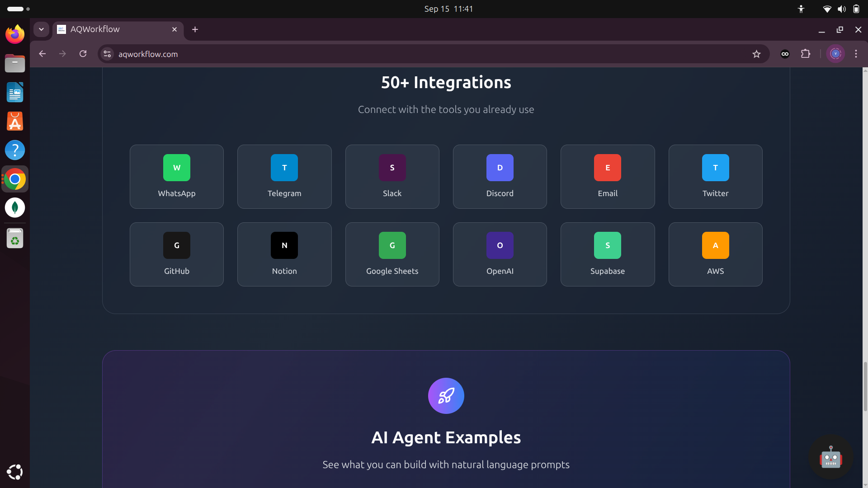Screen dimensions: 868x488
Task: Open the GitHub G icon
Action: point(177,245)
